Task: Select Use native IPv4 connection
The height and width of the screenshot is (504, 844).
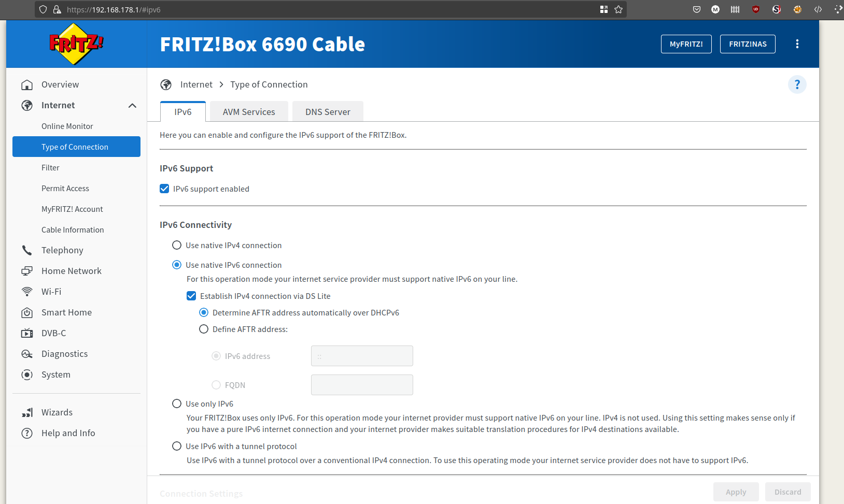Action: pos(177,245)
